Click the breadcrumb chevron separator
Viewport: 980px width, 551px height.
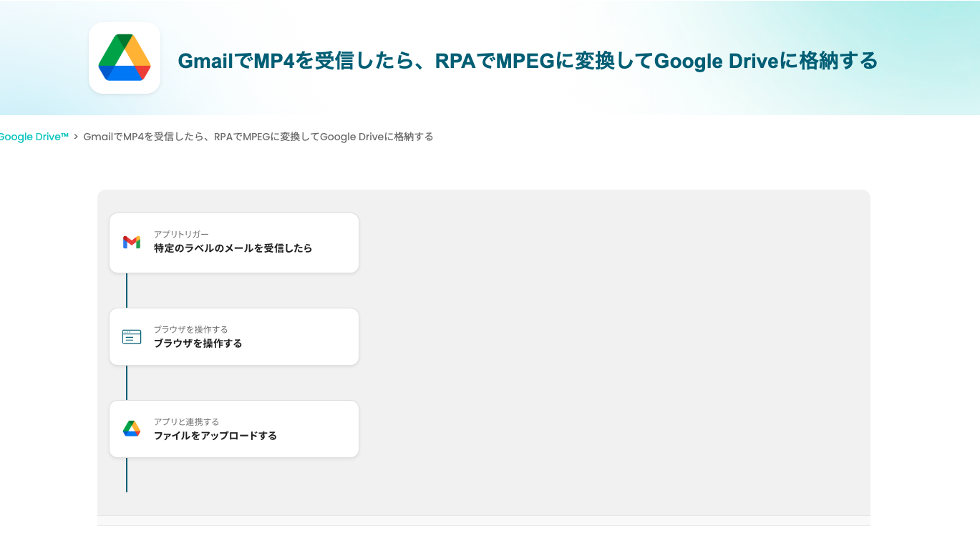pos(76,137)
